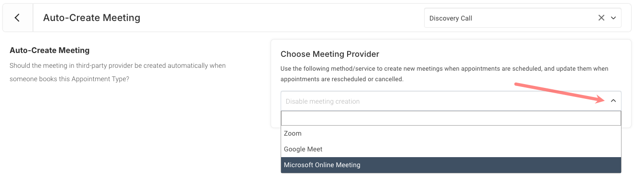Click the "Should the meeting in third-party" text

pyautogui.click(x=118, y=65)
